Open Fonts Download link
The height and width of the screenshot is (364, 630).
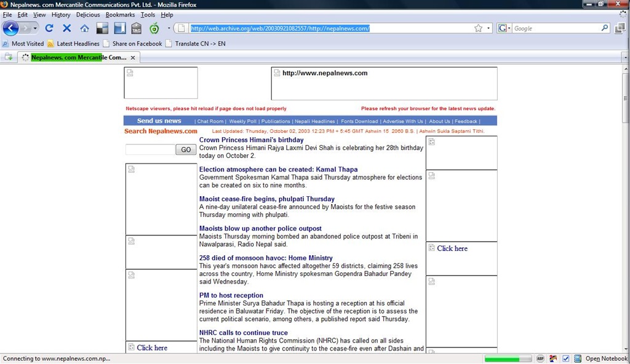tap(359, 121)
